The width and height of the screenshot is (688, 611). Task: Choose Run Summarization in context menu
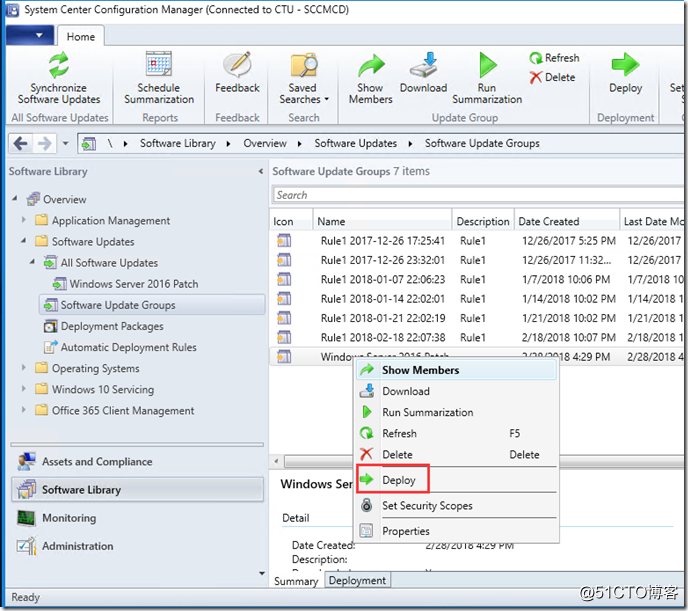(x=456, y=412)
